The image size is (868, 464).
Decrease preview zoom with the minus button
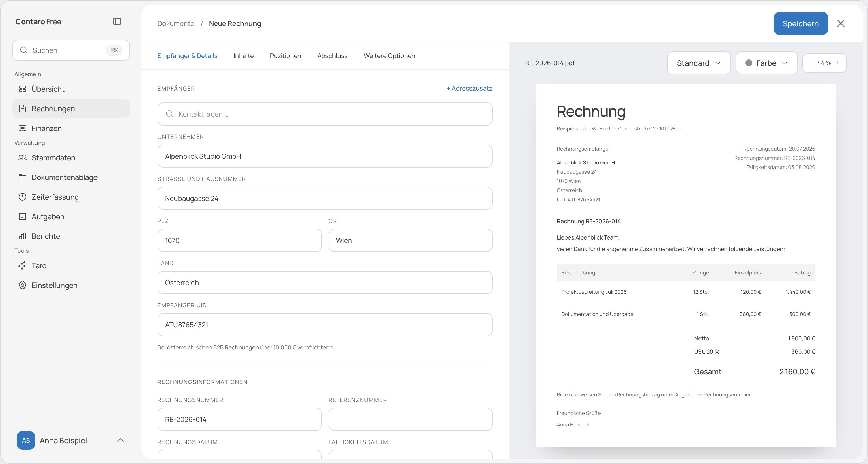[x=811, y=63]
